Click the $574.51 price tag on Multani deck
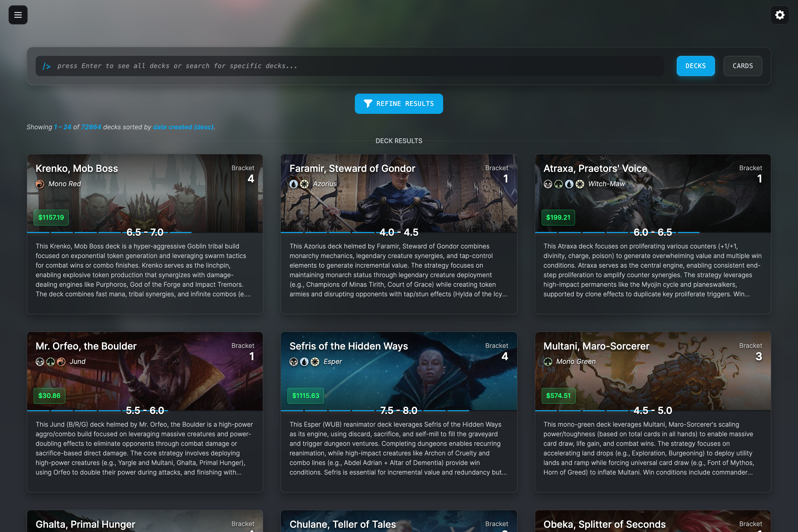Screen dimensions: 798x532 point(558,396)
